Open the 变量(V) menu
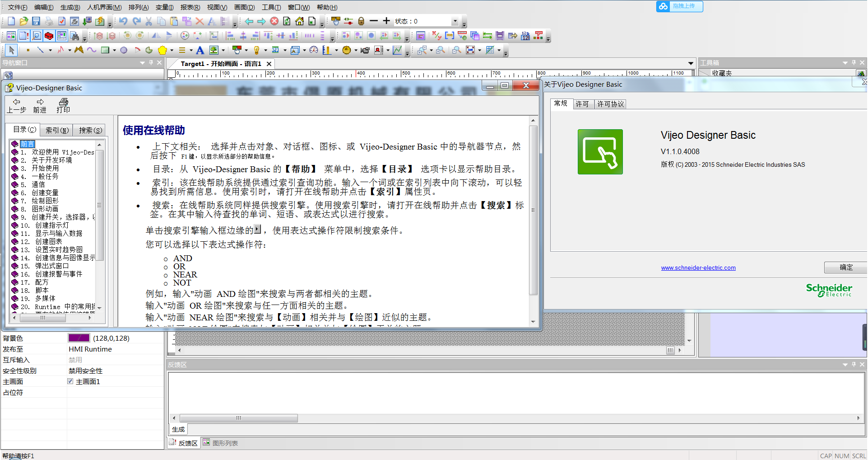 pyautogui.click(x=164, y=7)
